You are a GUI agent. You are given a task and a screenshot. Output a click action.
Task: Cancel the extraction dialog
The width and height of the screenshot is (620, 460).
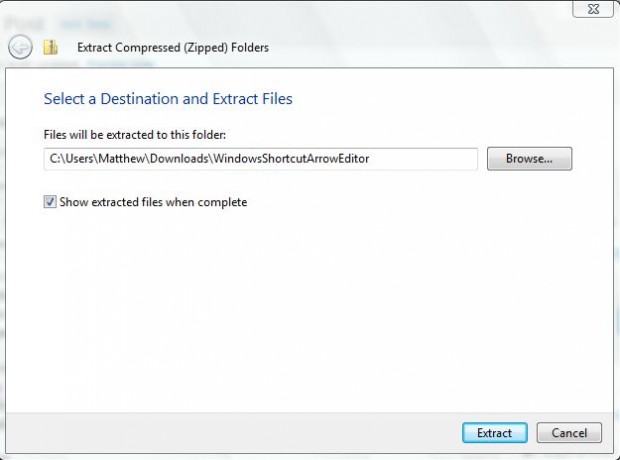[569, 433]
